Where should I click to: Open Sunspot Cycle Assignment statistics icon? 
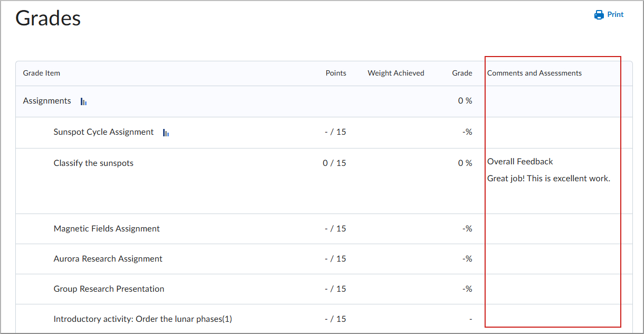point(166,133)
